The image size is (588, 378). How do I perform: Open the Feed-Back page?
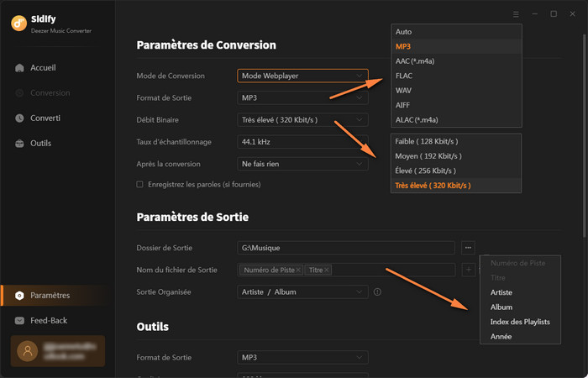coord(48,320)
